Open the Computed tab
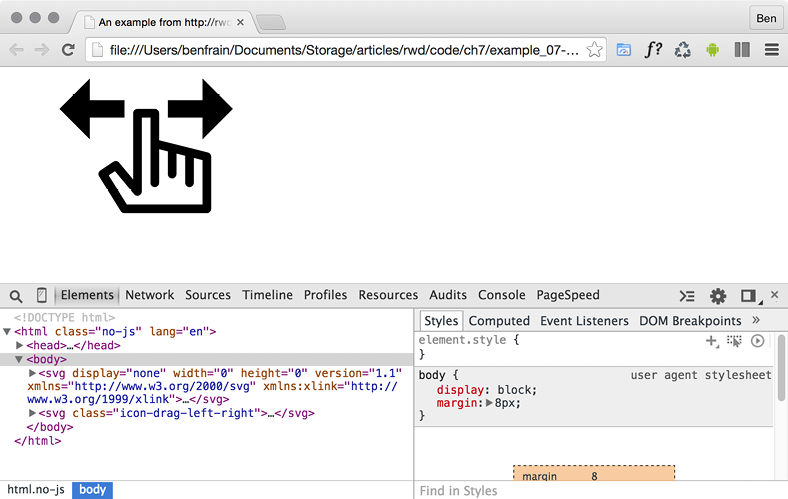The image size is (788, 499). (x=499, y=321)
